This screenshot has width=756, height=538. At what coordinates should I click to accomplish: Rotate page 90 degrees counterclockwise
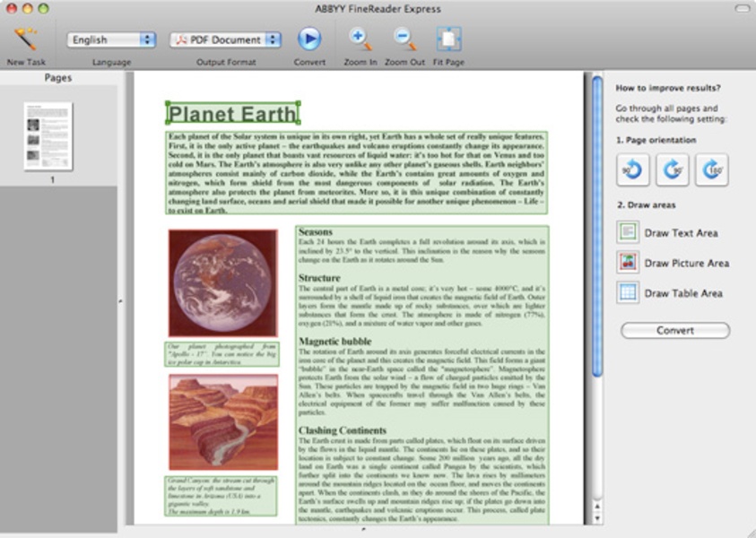pos(632,169)
